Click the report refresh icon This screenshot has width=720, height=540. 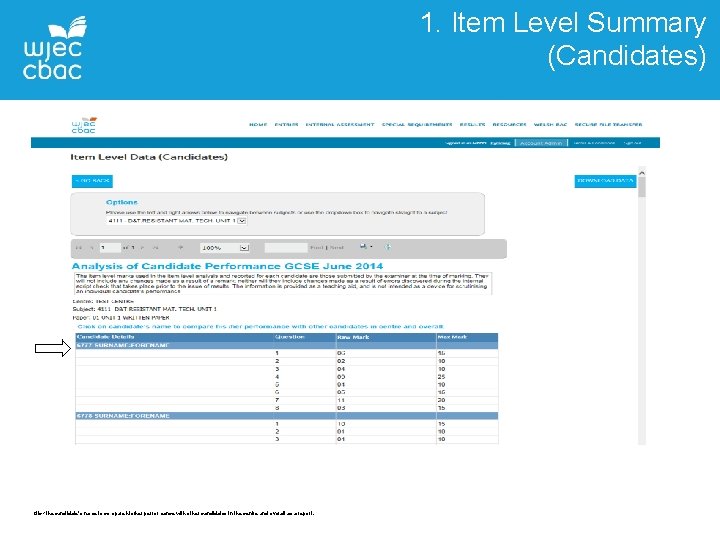388,247
